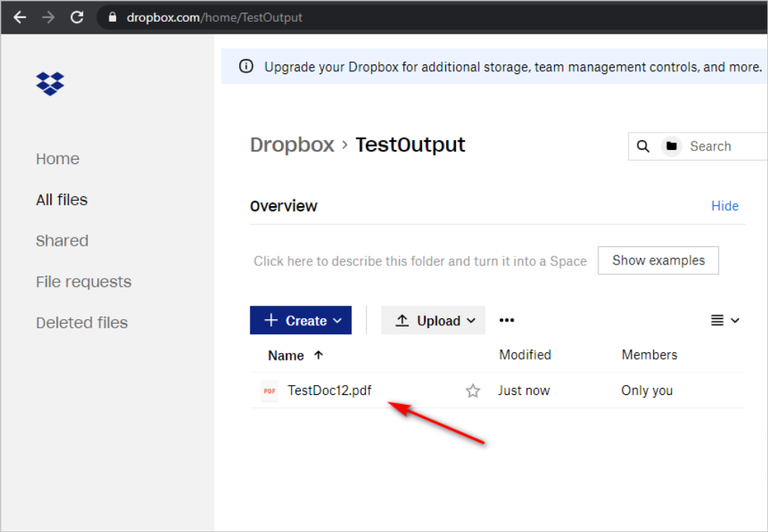Click the Dropbox logo icon
Image resolution: width=768 pixels, height=532 pixels.
(x=50, y=83)
